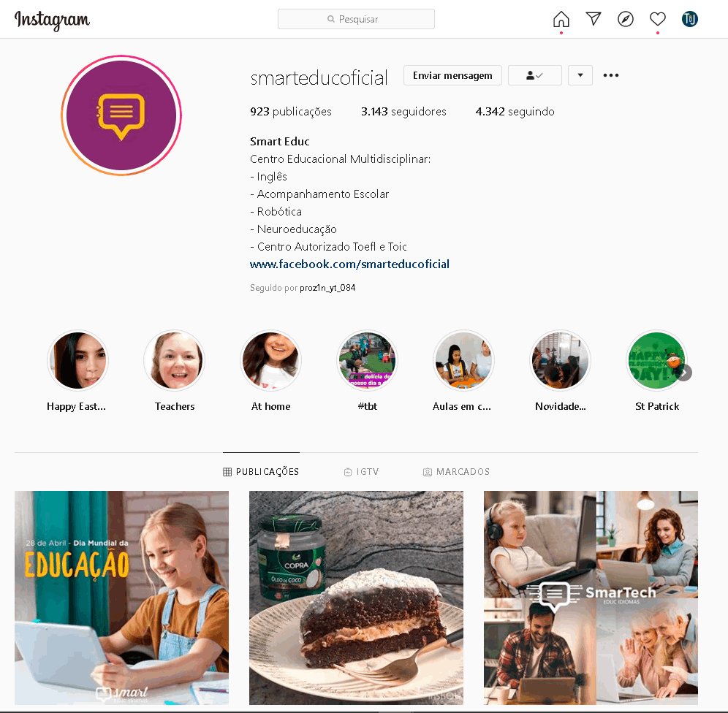Open the Teachers story highlight
Image resolution: width=728 pixels, height=713 pixels.
click(x=175, y=360)
